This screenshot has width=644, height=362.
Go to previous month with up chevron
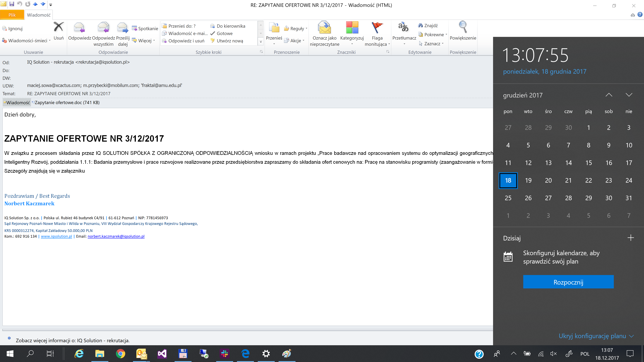pyautogui.click(x=609, y=95)
